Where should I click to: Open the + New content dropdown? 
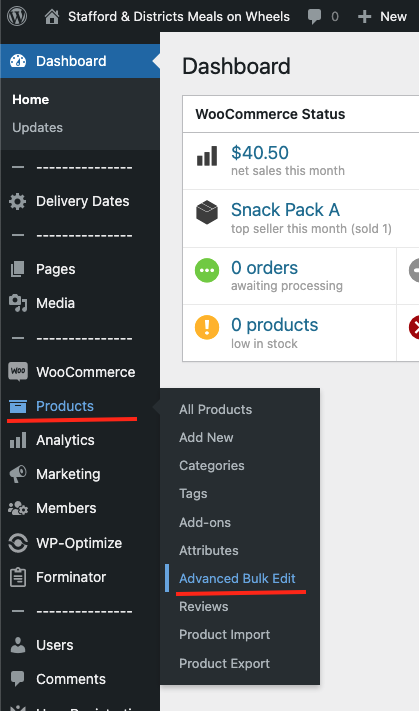coord(382,17)
